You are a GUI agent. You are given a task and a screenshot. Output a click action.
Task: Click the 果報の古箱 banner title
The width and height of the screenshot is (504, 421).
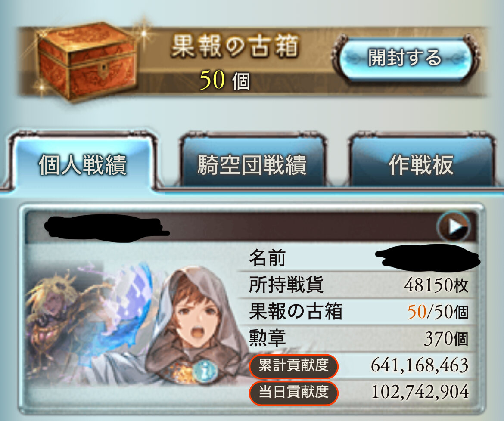235,46
